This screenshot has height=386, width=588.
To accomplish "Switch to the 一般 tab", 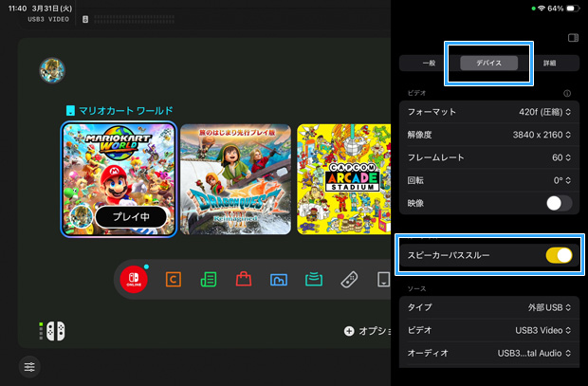I will pyautogui.click(x=429, y=63).
